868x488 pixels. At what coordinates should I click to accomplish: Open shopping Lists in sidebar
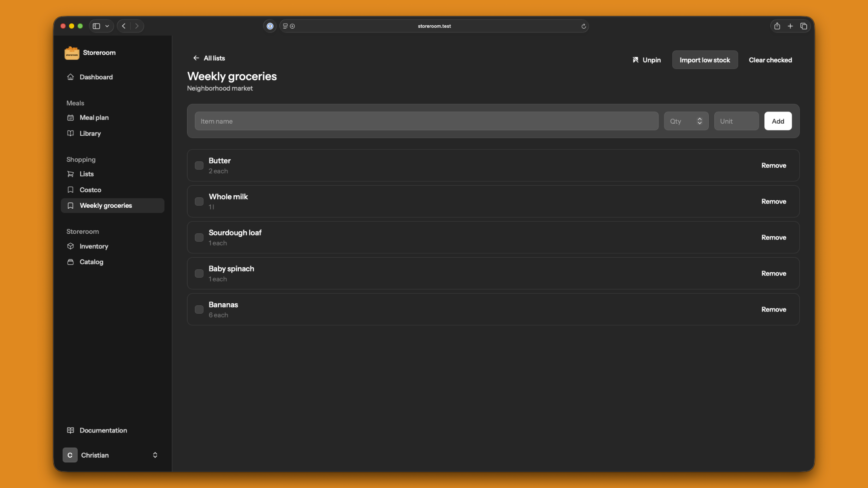112,174
